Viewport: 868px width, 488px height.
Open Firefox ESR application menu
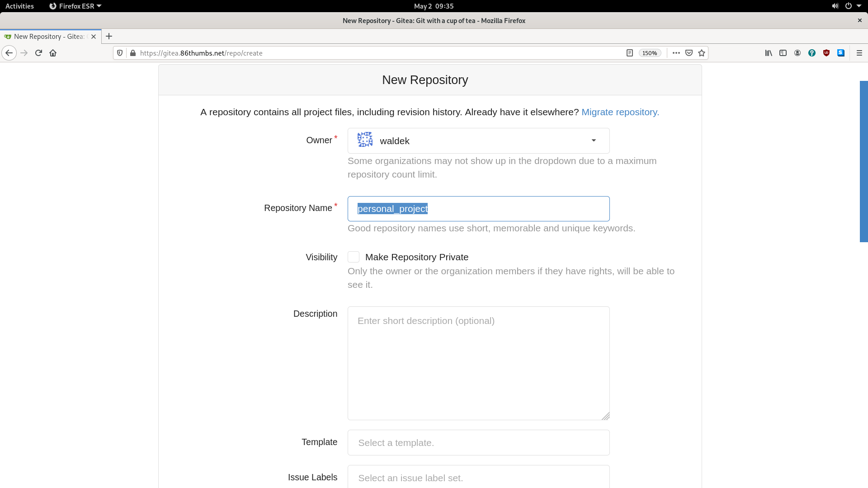point(75,6)
